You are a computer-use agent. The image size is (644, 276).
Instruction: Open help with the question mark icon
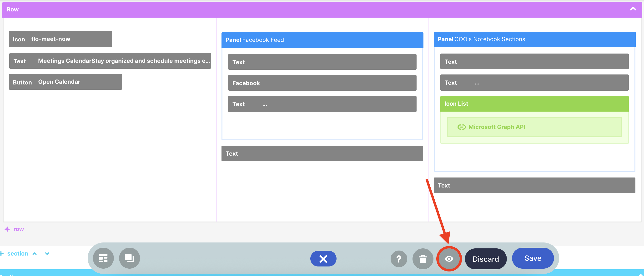point(398,259)
